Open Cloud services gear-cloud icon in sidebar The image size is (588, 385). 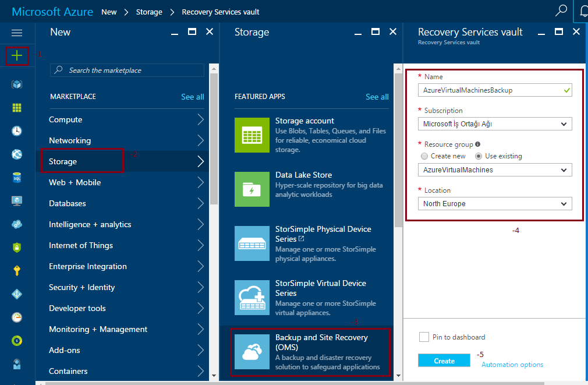click(17, 224)
